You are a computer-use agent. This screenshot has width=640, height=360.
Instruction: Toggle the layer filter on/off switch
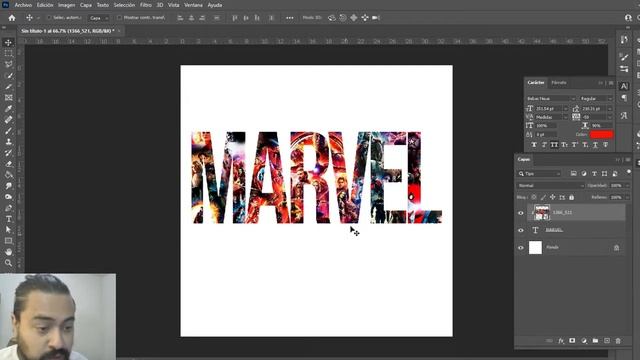629,172
